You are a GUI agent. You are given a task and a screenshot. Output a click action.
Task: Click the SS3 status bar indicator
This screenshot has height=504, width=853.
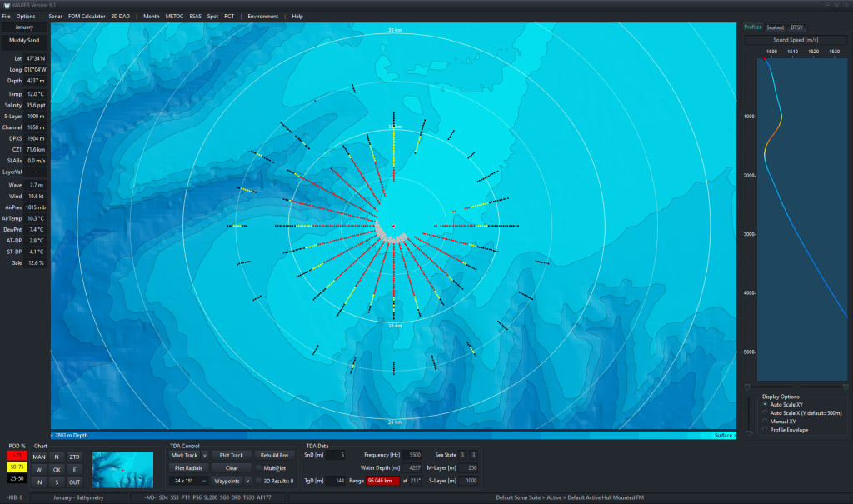point(174,496)
